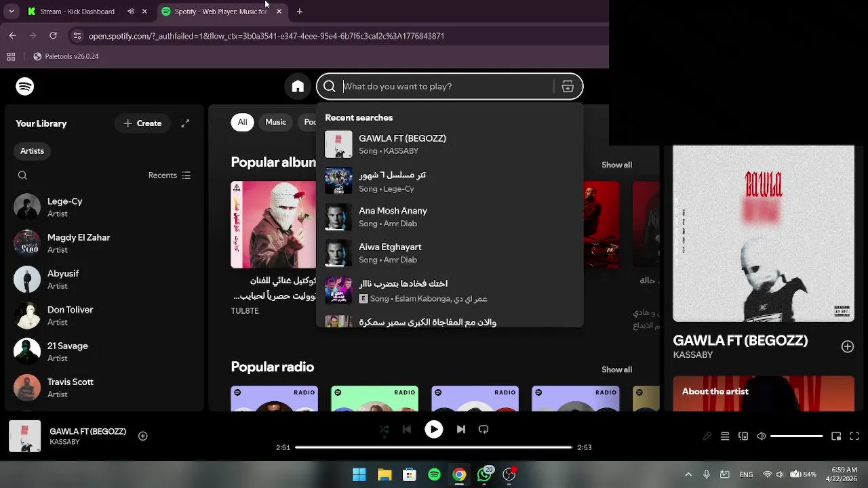The width and height of the screenshot is (868, 488).
Task: Open Connect to a device
Action: (x=743, y=436)
